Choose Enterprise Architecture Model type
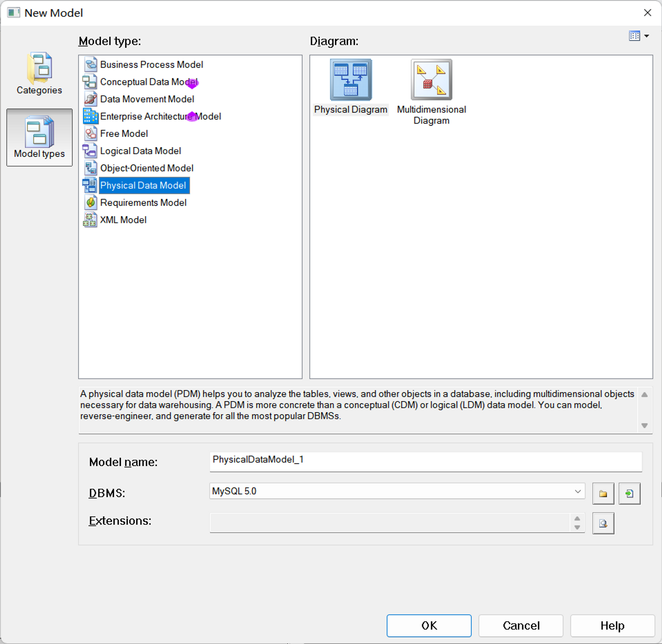662x644 pixels. [160, 116]
